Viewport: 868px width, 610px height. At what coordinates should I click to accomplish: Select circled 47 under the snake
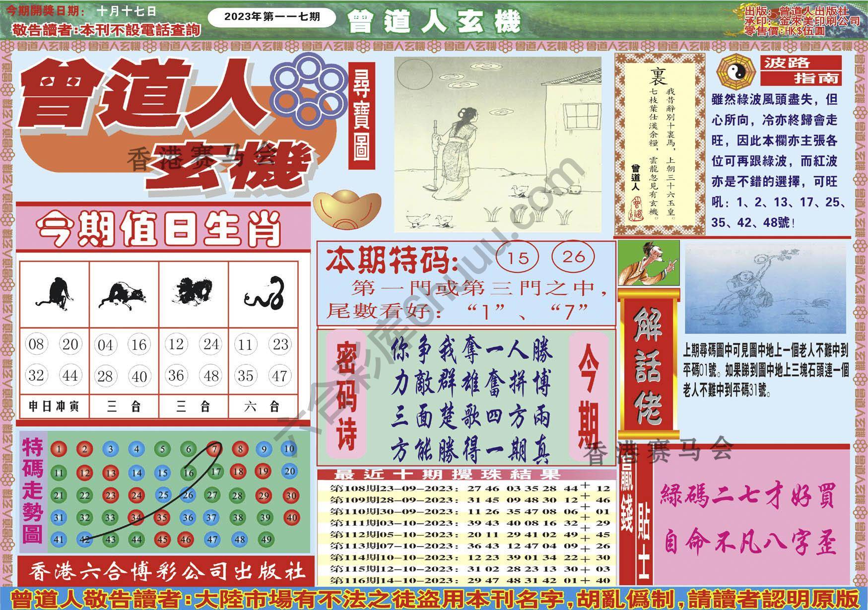280,375
